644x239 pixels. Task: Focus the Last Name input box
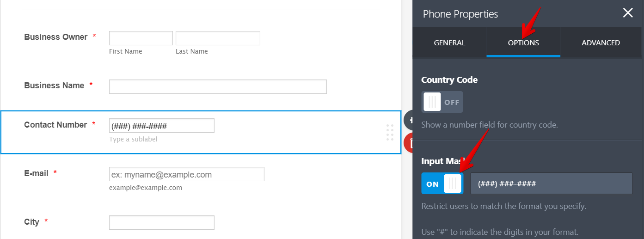(218, 38)
